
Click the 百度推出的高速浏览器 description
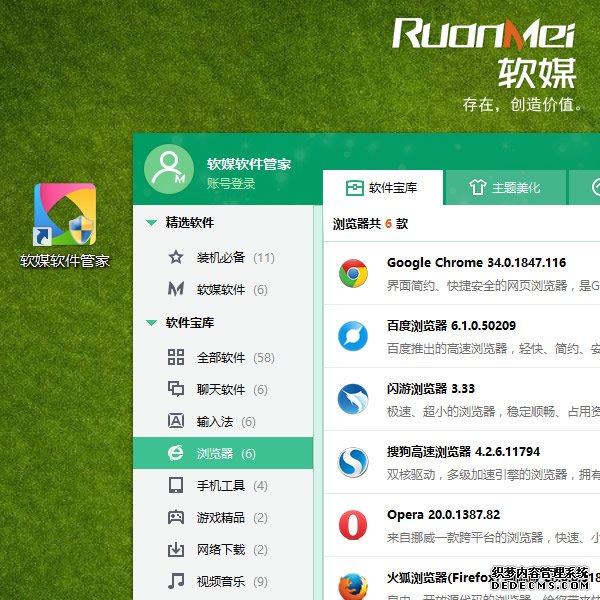493,349
